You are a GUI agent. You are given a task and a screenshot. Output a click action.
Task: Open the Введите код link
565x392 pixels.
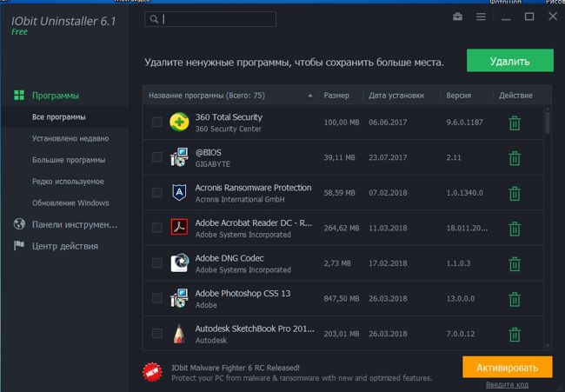tap(507, 385)
